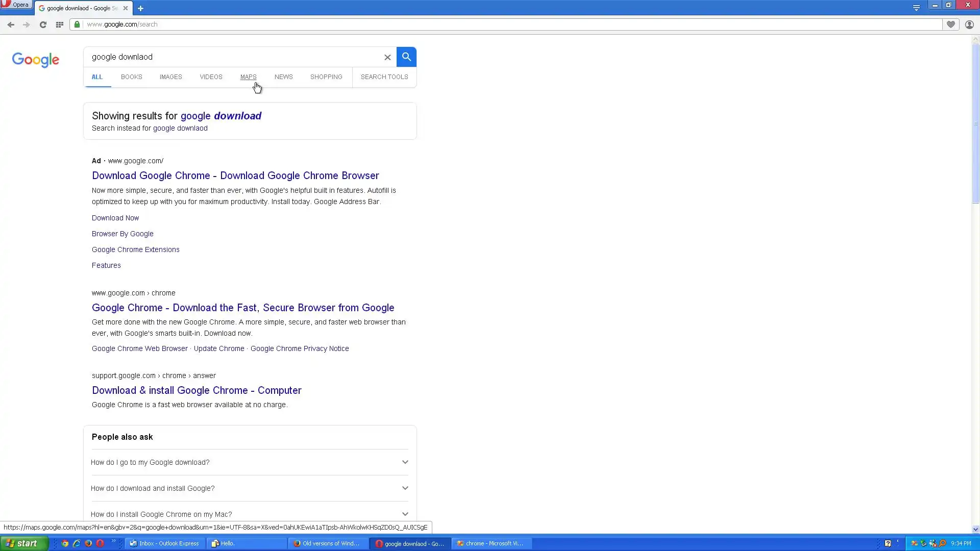Click the user account icon in the toolbar
This screenshot has height=551, width=980.
tap(969, 24)
